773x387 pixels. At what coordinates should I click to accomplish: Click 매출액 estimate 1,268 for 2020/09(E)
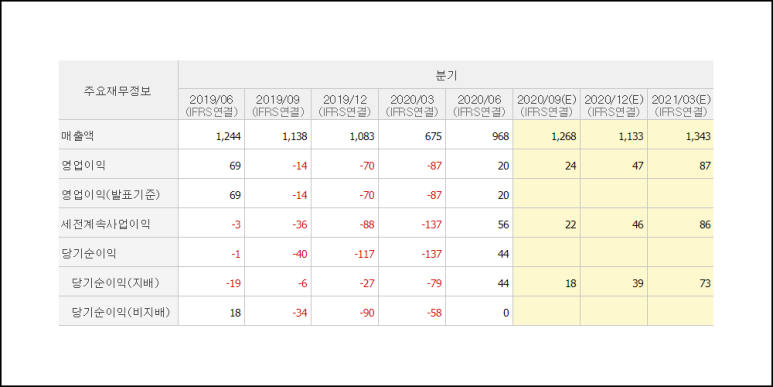coord(564,137)
